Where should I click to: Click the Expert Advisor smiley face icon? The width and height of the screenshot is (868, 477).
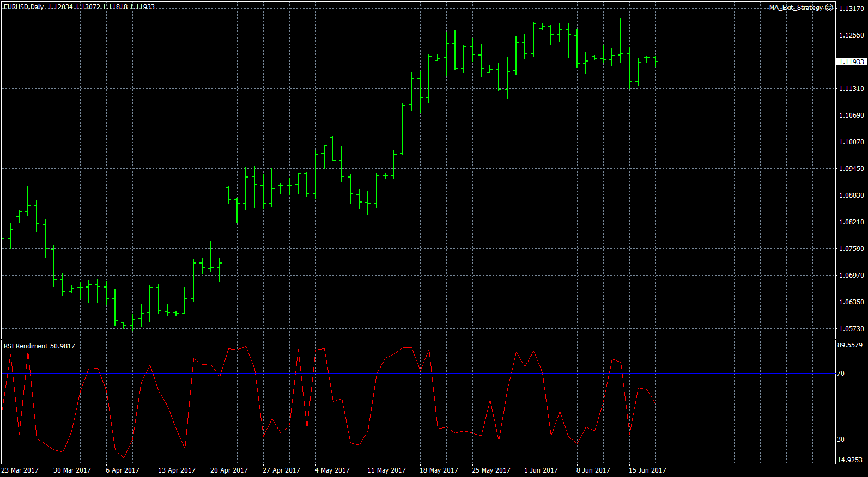click(829, 8)
